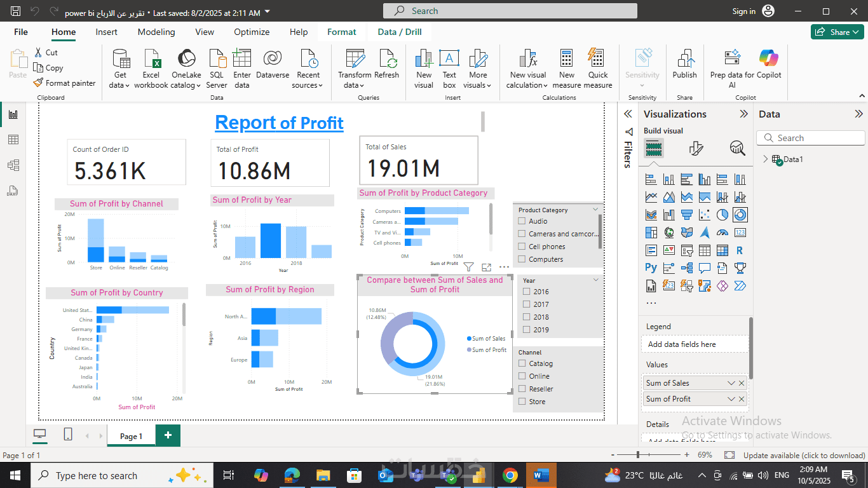
Task: Tick the Store channel checkbox
Action: tap(522, 402)
